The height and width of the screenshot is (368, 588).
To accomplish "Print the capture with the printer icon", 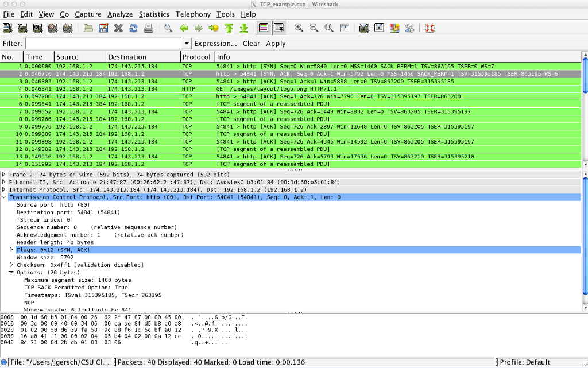I will [149, 28].
